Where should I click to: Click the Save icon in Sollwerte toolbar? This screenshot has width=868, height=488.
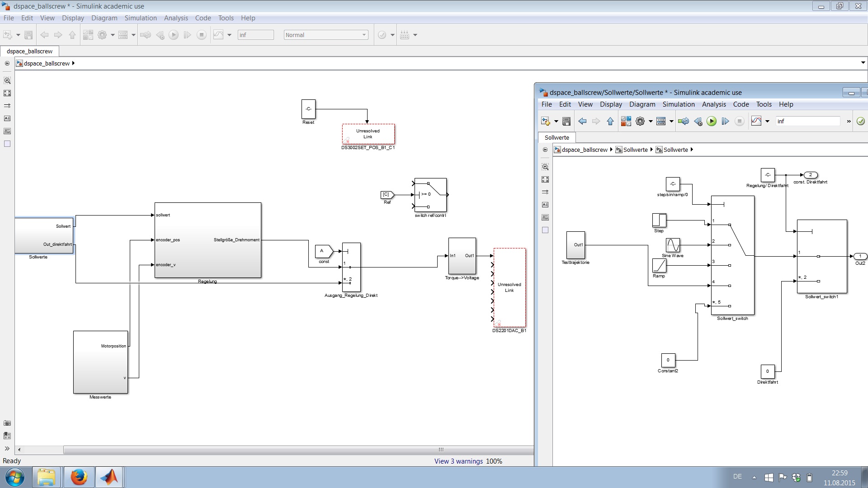tap(566, 121)
